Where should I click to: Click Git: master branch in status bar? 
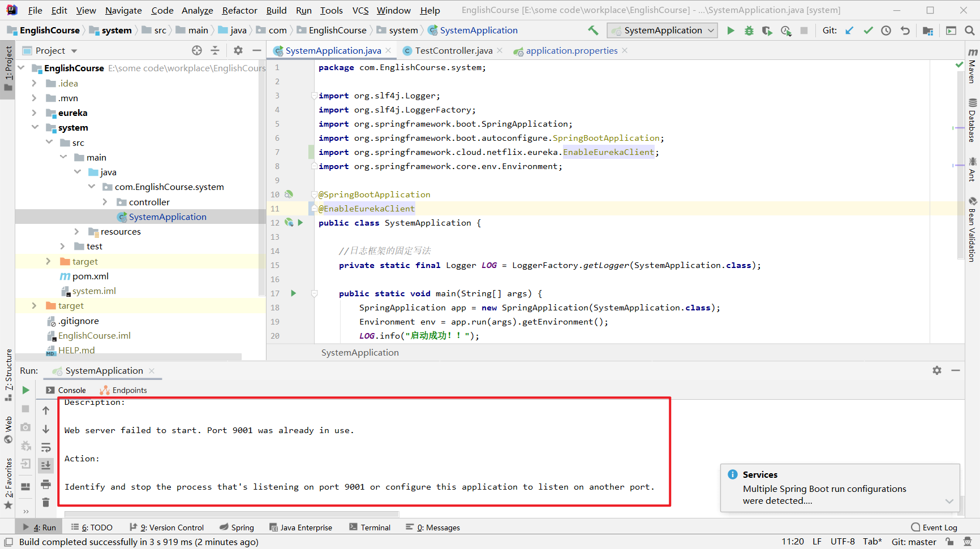pyautogui.click(x=913, y=542)
